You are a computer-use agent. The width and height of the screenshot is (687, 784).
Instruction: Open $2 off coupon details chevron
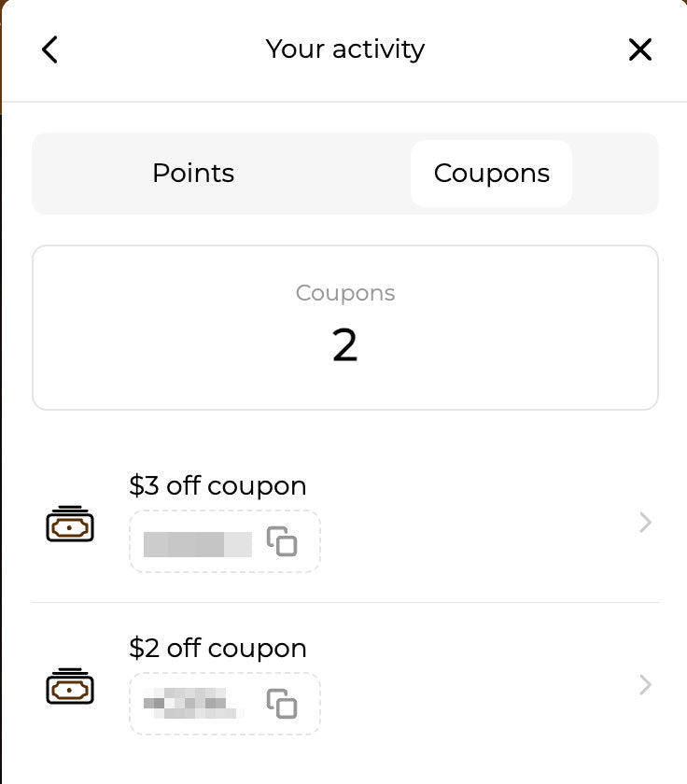tap(646, 685)
